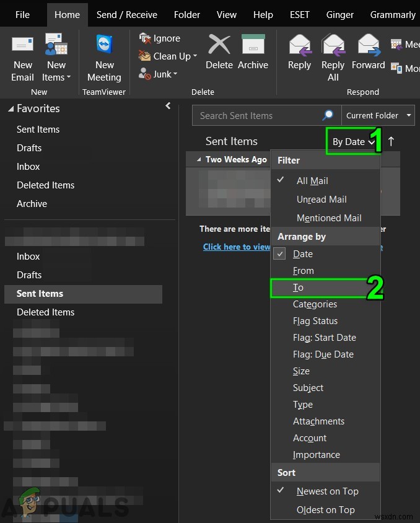The height and width of the screenshot is (523, 420).
Task: Arrange messages by To
Action: (325, 288)
